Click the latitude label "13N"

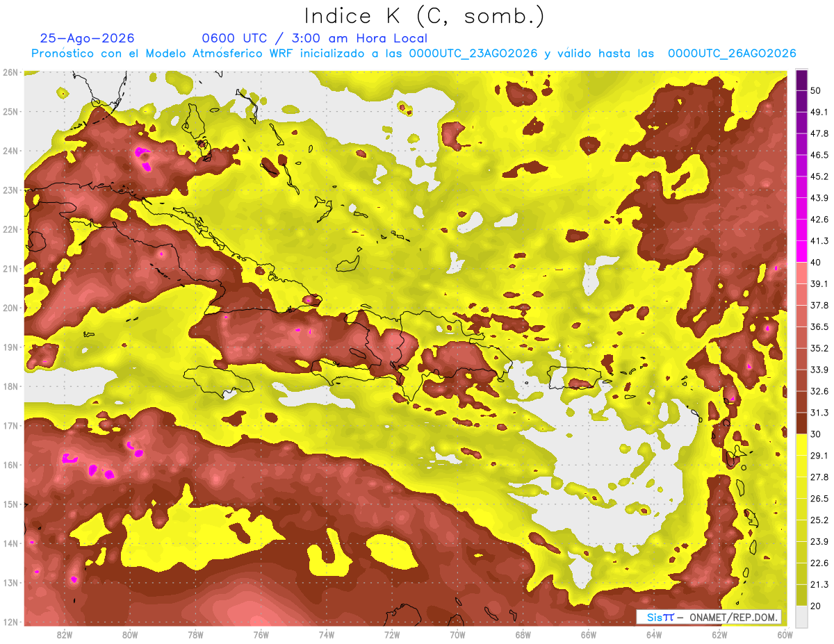pyautogui.click(x=10, y=582)
